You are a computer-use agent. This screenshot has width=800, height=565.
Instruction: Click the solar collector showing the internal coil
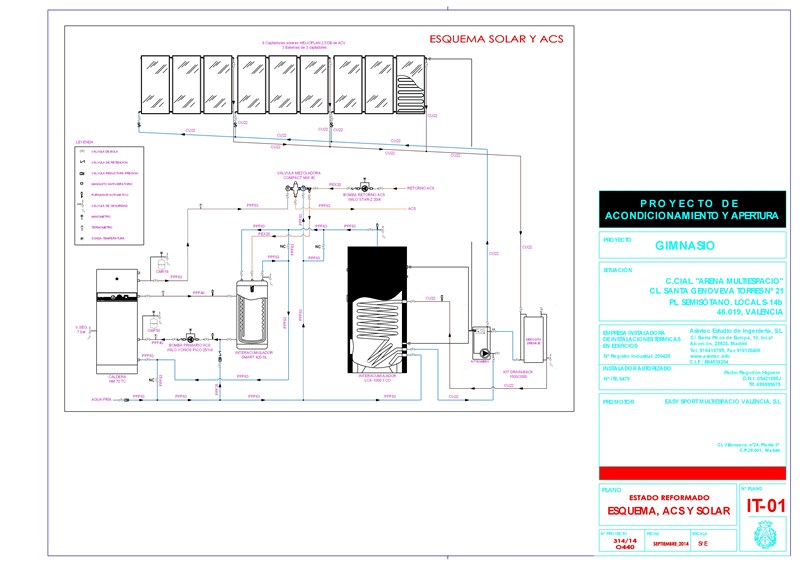pyautogui.click(x=410, y=88)
